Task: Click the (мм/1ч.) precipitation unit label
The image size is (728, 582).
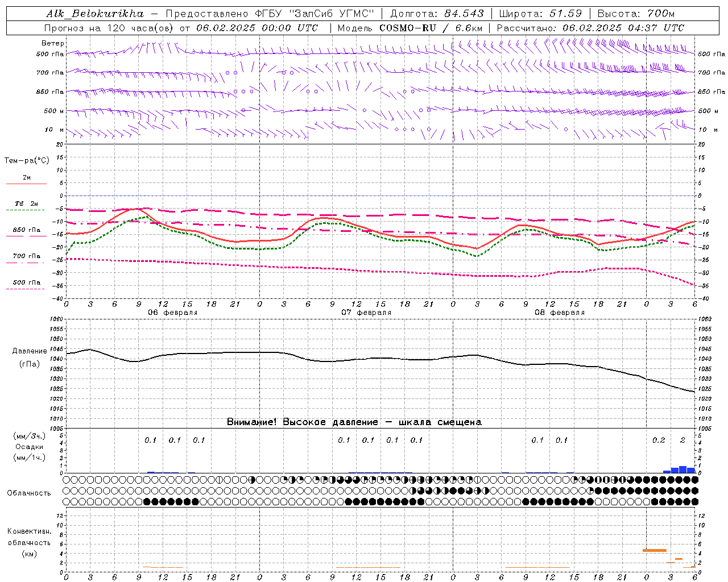Action: tap(30, 458)
